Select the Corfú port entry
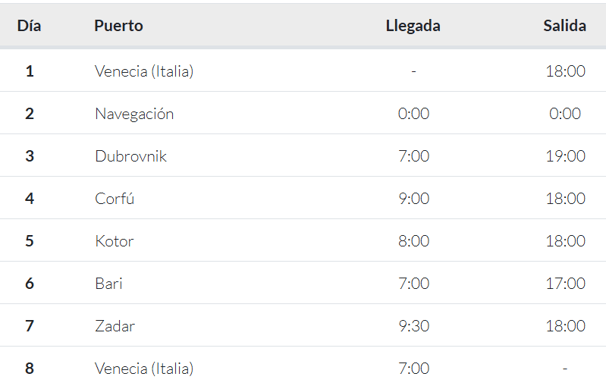This screenshot has width=606, height=386. pyautogui.click(x=114, y=198)
